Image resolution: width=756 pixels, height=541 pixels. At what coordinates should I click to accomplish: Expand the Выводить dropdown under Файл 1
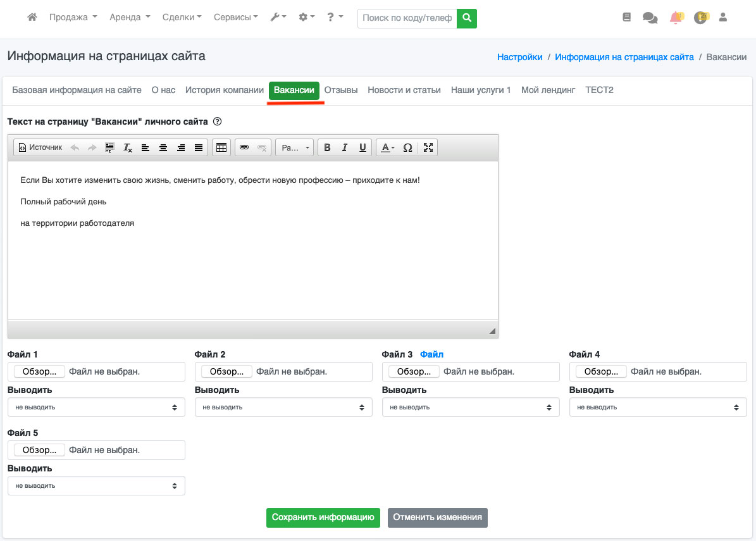click(x=96, y=407)
